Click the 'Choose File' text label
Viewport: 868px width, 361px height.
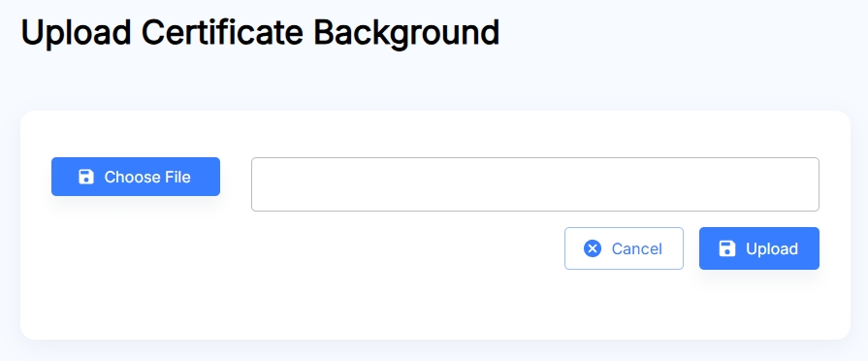(x=147, y=178)
